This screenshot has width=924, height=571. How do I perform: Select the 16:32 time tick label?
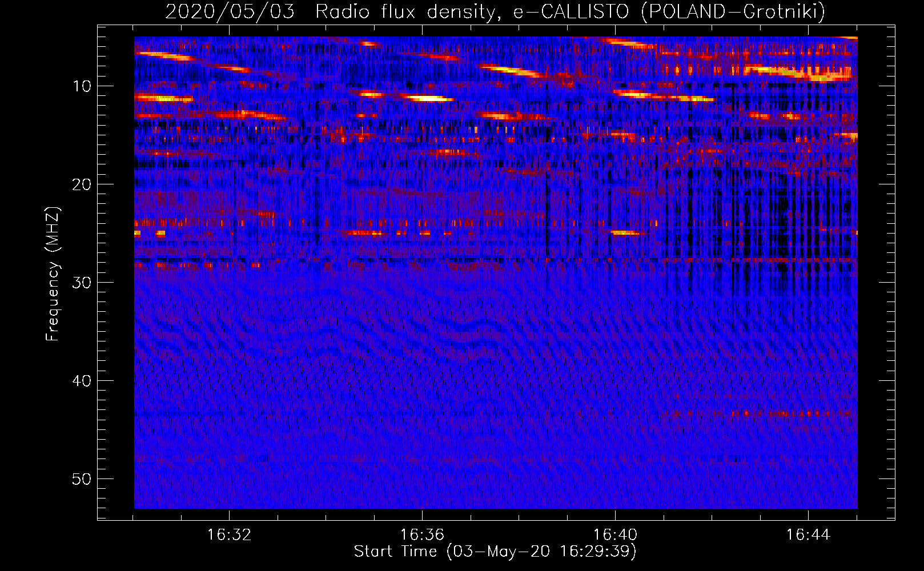pyautogui.click(x=229, y=534)
